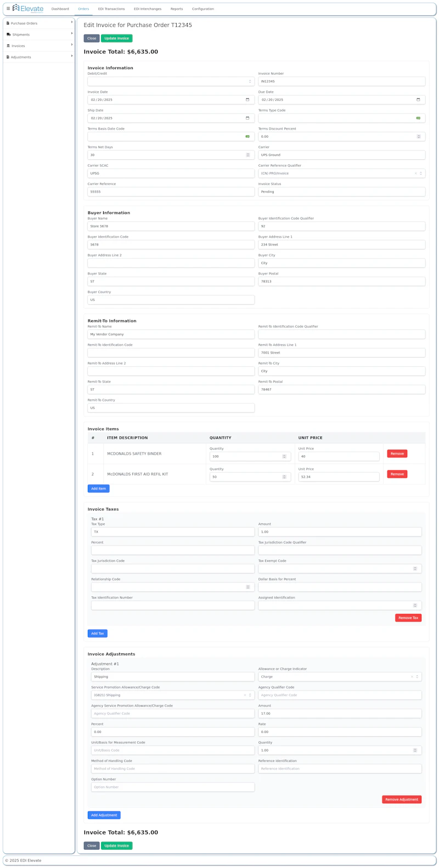Click Close button under the Edit Invoice title
Image resolution: width=439 pixels, height=868 pixels.
tap(92, 38)
